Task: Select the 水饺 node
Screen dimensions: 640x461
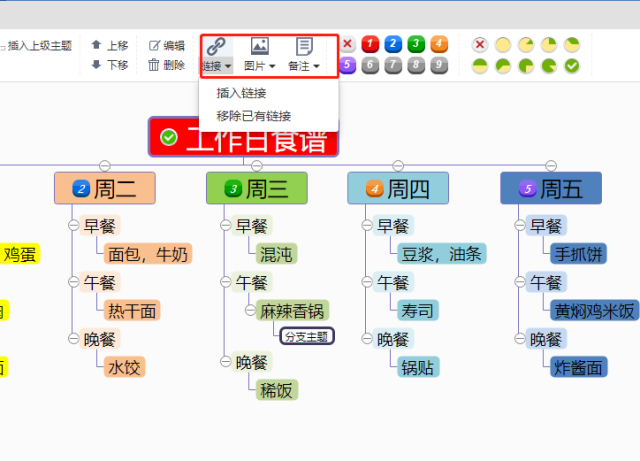Action: pos(124,367)
